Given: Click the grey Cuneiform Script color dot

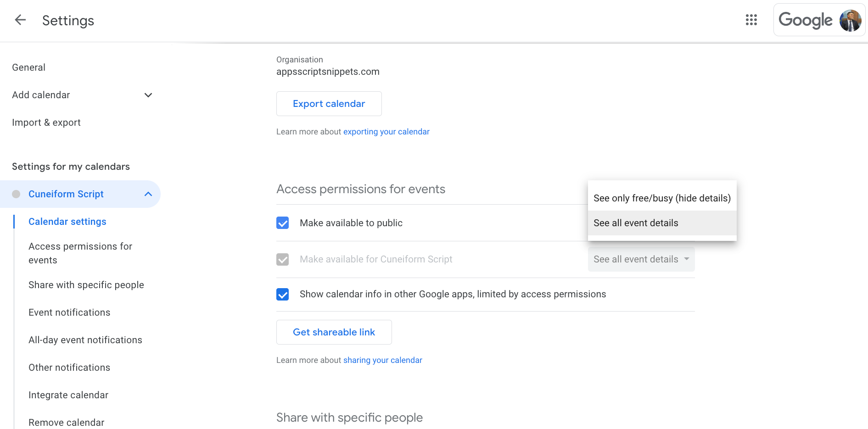Looking at the screenshot, I should 16,194.
